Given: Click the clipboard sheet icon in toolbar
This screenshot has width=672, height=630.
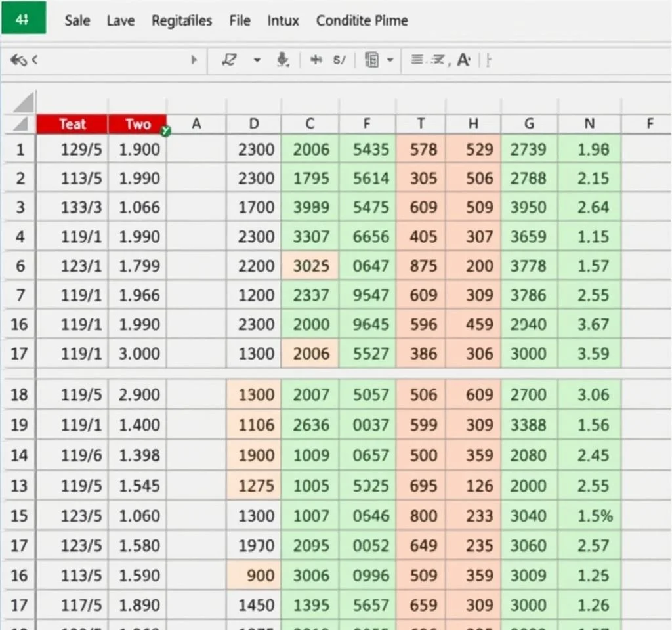Looking at the screenshot, I should click(x=371, y=60).
